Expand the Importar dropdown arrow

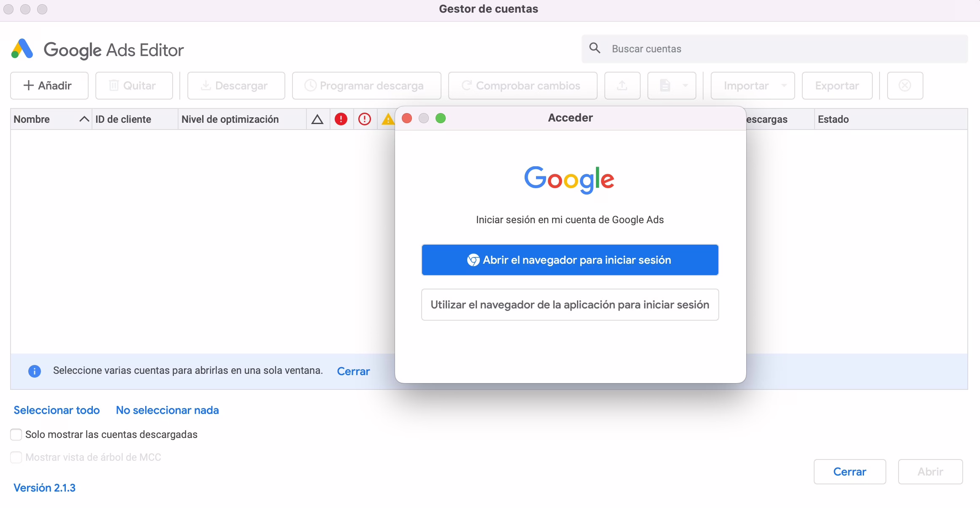[x=784, y=86]
